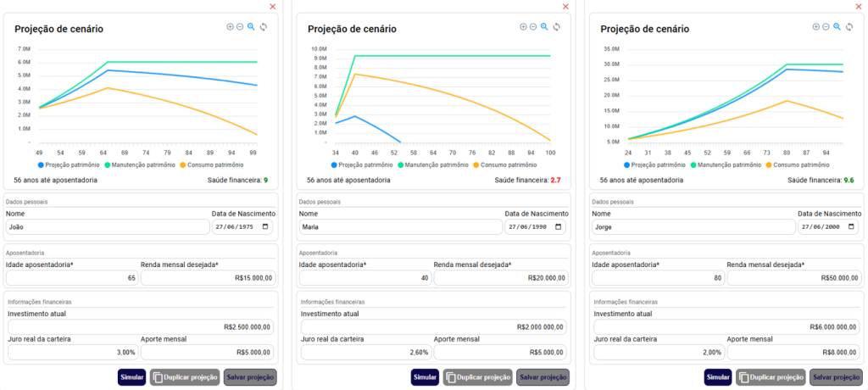Edit the Nome field containing Maria
Image resolution: width=868 pixels, height=390 pixels.
click(401, 226)
